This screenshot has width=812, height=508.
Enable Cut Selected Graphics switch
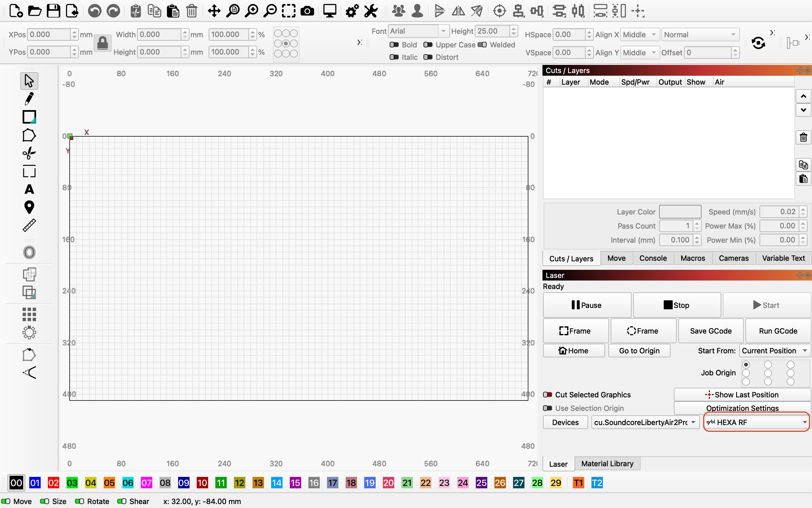point(548,395)
